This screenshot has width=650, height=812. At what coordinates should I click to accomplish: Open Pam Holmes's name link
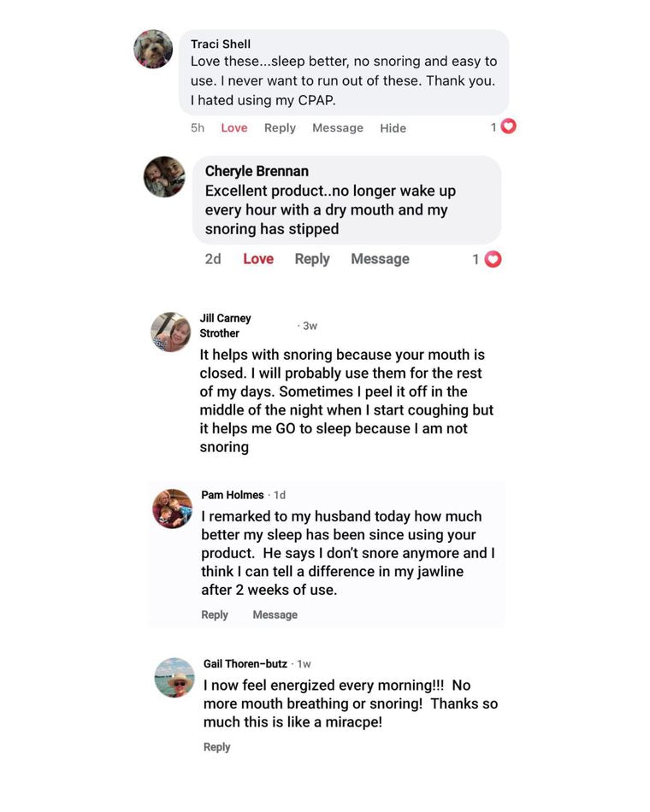pos(233,495)
